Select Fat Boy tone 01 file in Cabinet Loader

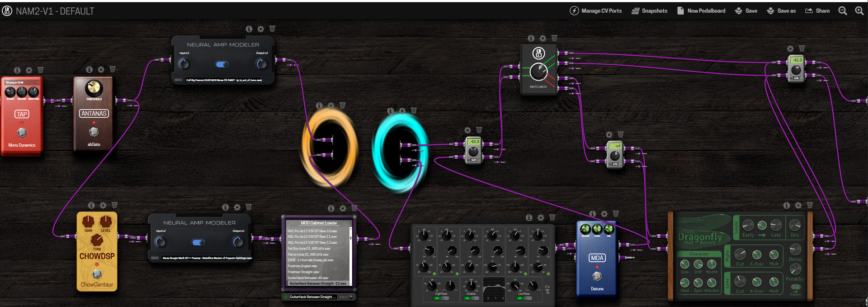tap(318, 249)
